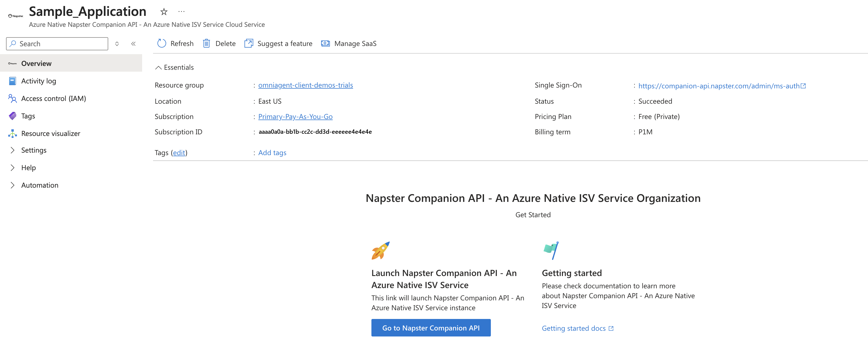Click Manage SaaS in toolbar
The width and height of the screenshot is (868, 360).
click(349, 43)
